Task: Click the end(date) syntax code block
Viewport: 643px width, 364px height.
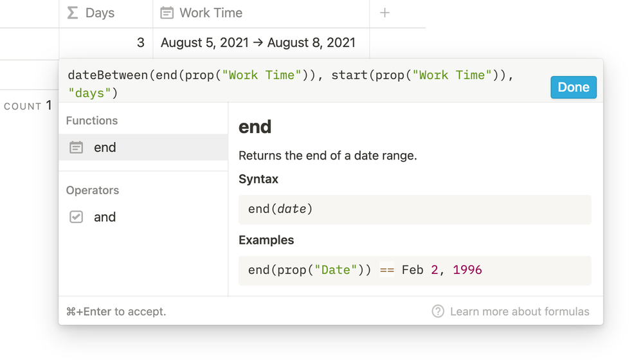Action: click(x=415, y=209)
